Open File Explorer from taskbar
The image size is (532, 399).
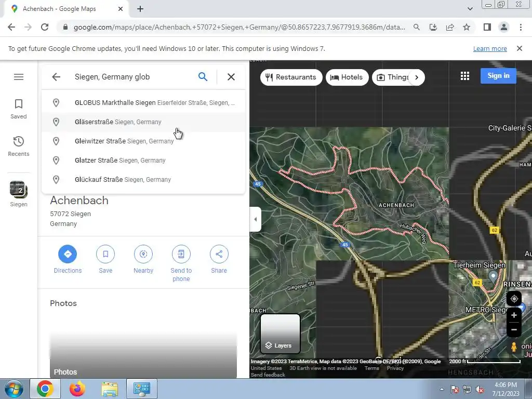(x=110, y=389)
